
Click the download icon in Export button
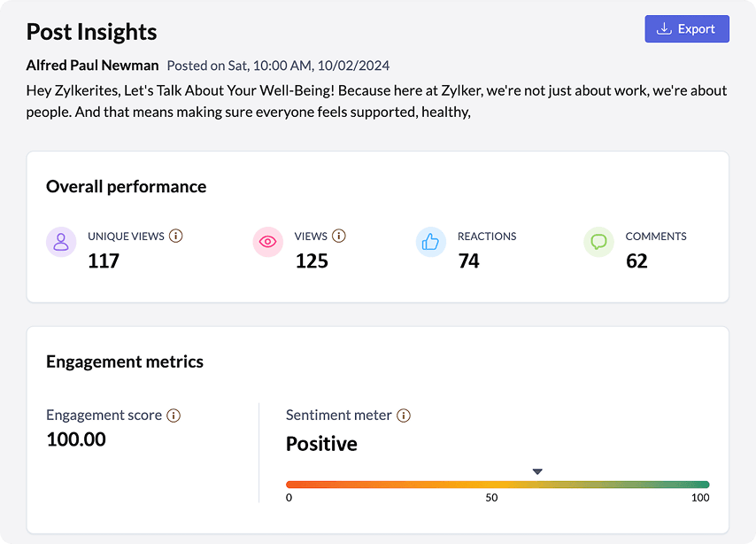pos(664,29)
